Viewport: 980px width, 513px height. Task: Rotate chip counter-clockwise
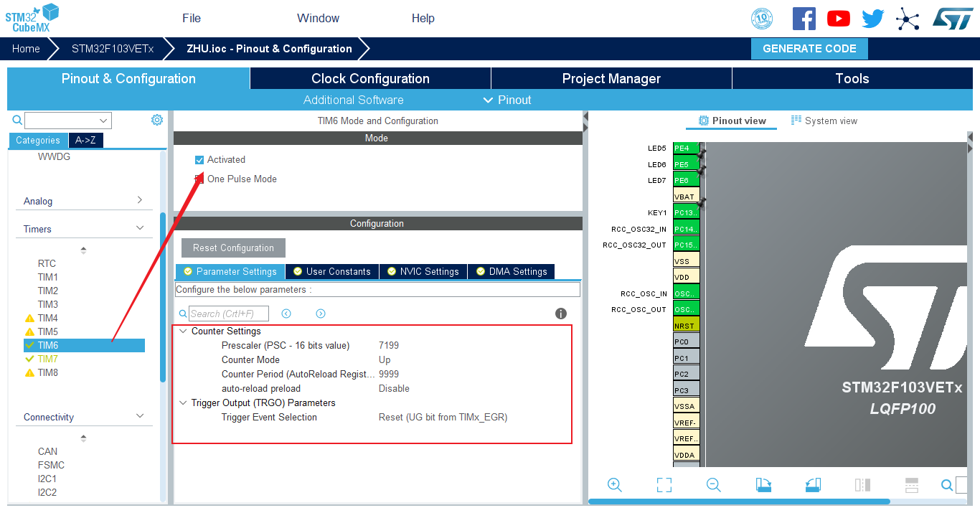click(813, 485)
